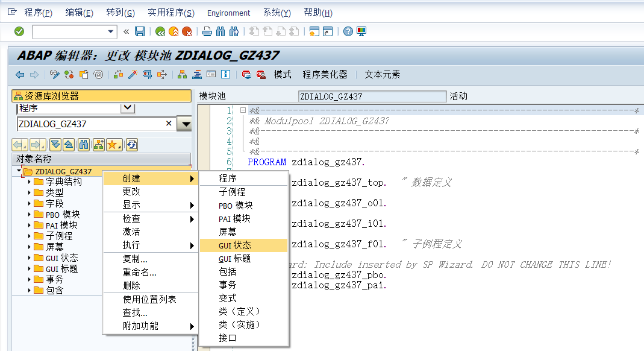Image resolution: width=644 pixels, height=351 pixels.
Task: Open the command field dropdown arrow
Action: (x=110, y=31)
